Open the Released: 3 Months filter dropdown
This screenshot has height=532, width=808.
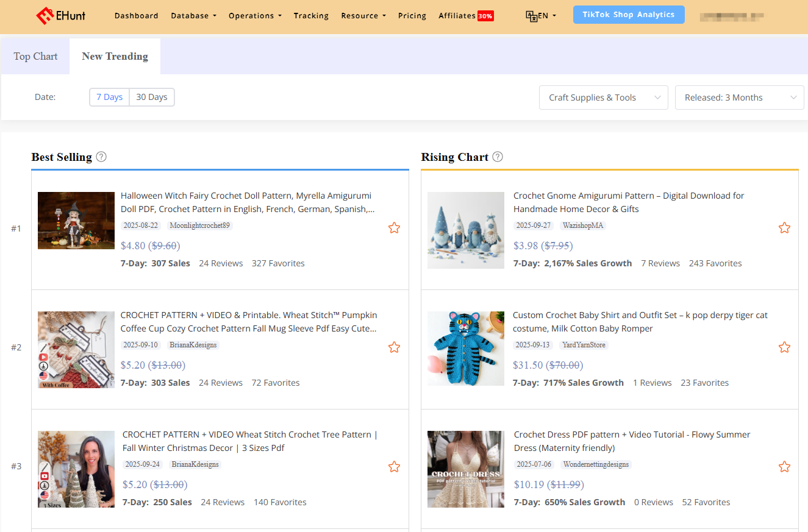739,97
